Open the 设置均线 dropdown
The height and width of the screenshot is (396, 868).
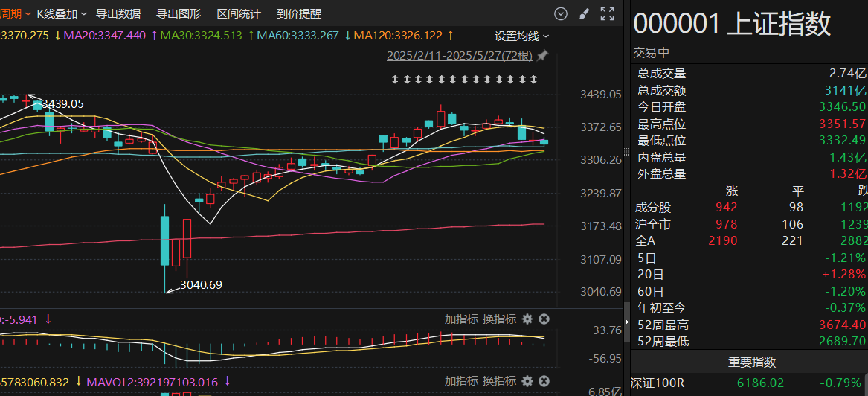(x=522, y=36)
